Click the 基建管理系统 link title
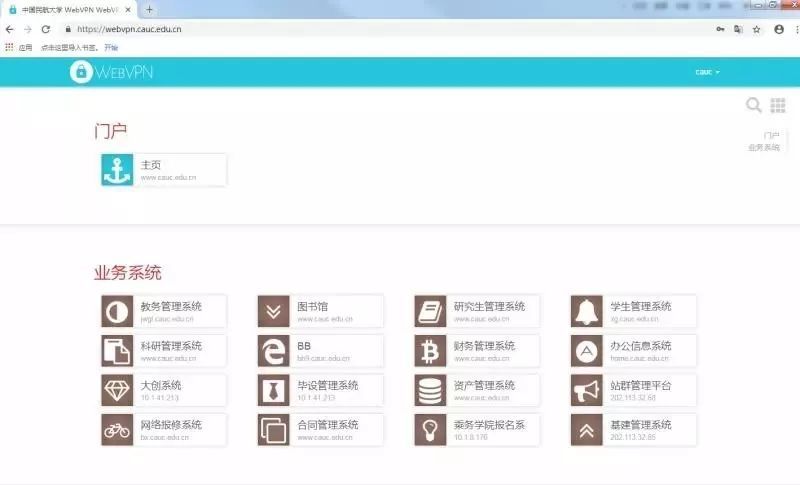This screenshot has width=800, height=485. click(641, 425)
